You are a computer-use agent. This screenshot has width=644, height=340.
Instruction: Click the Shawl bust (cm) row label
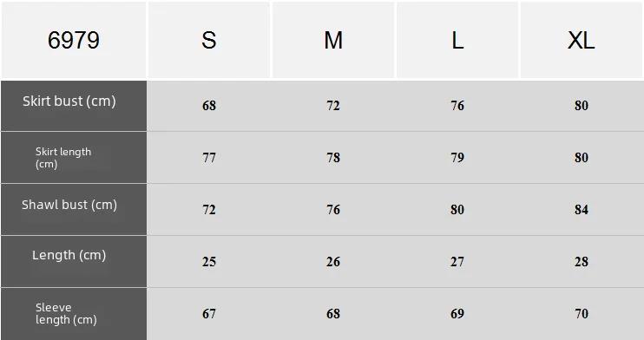click(69, 205)
